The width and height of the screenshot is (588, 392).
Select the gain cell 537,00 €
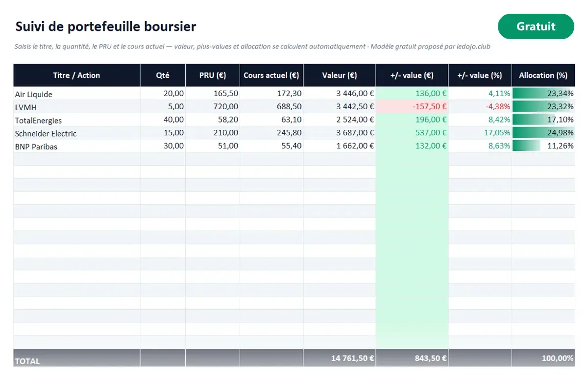412,133
